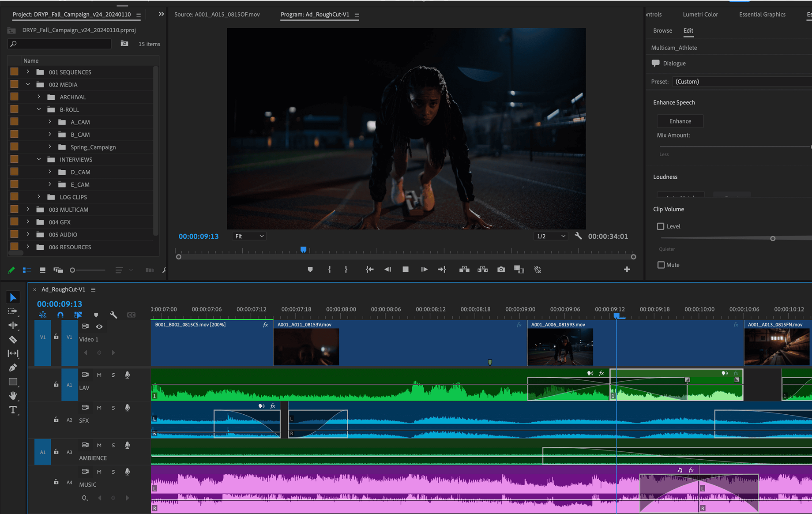Viewport: 812px width, 514px height.
Task: Add a marker in Program monitor
Action: 310,270
